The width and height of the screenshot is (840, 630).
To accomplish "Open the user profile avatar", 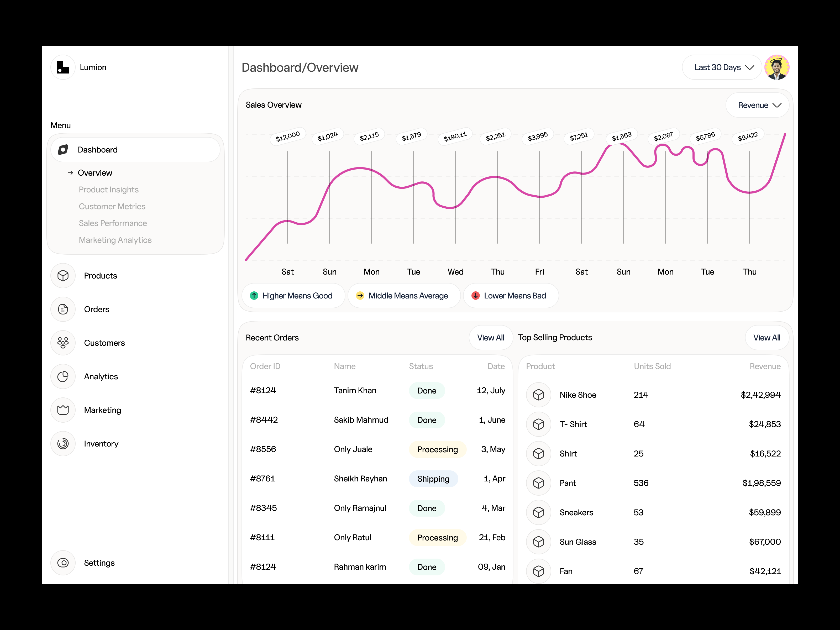I will 776,67.
